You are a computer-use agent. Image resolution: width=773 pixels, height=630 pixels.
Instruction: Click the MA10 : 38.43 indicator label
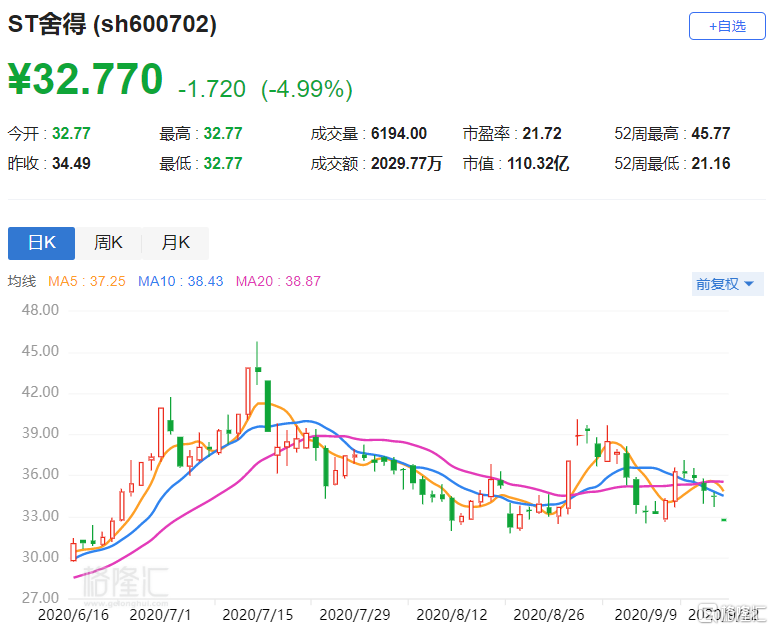tap(180, 281)
